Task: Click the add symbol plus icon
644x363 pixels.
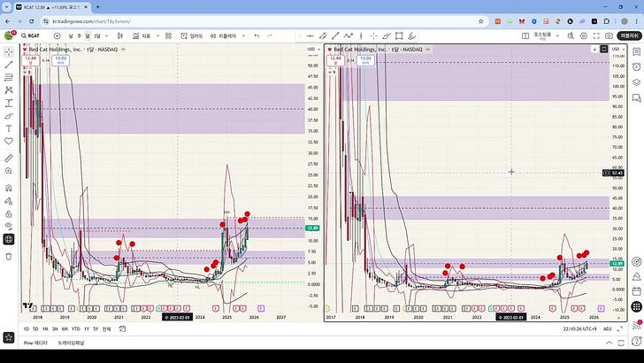Action: pos(57,35)
